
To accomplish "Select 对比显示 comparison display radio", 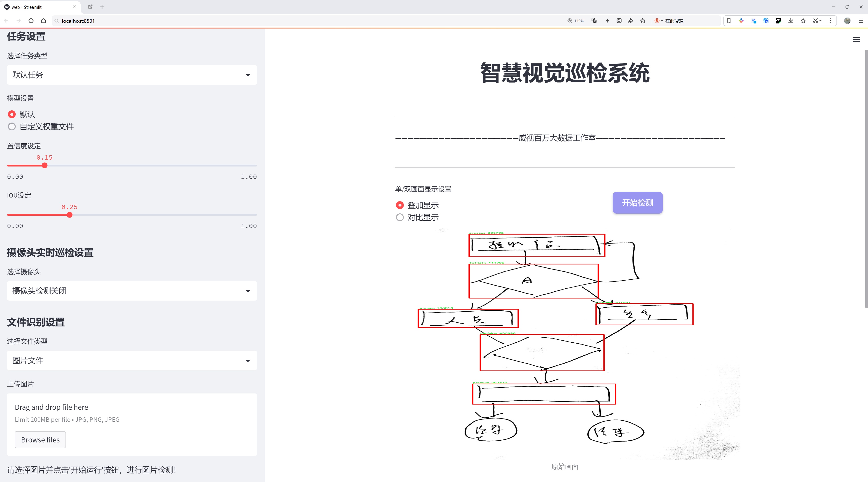I will (400, 217).
